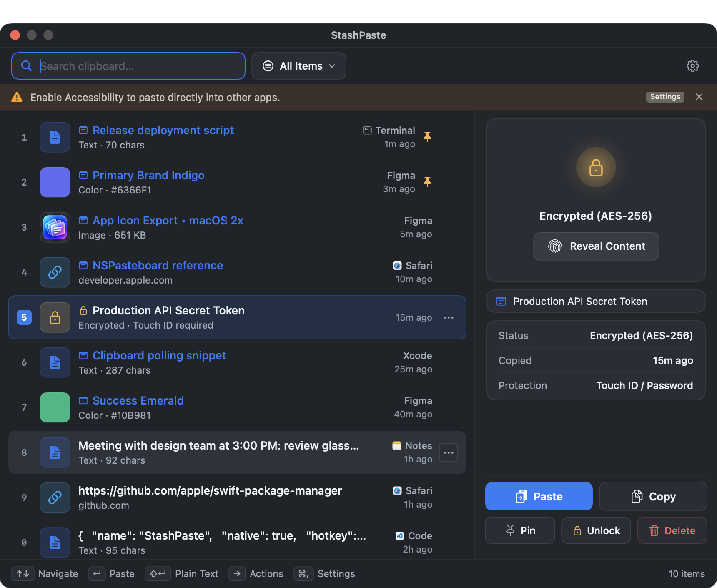
Task: Select the Success Emerald color swatch
Action: coord(55,407)
